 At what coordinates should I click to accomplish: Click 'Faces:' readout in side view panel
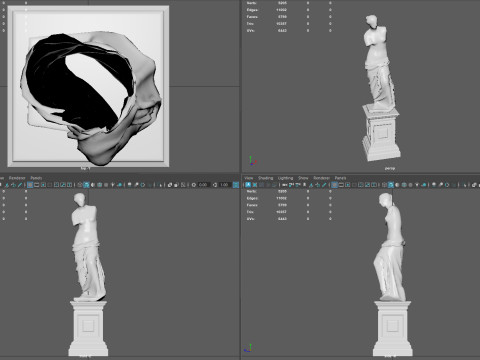pos(252,205)
